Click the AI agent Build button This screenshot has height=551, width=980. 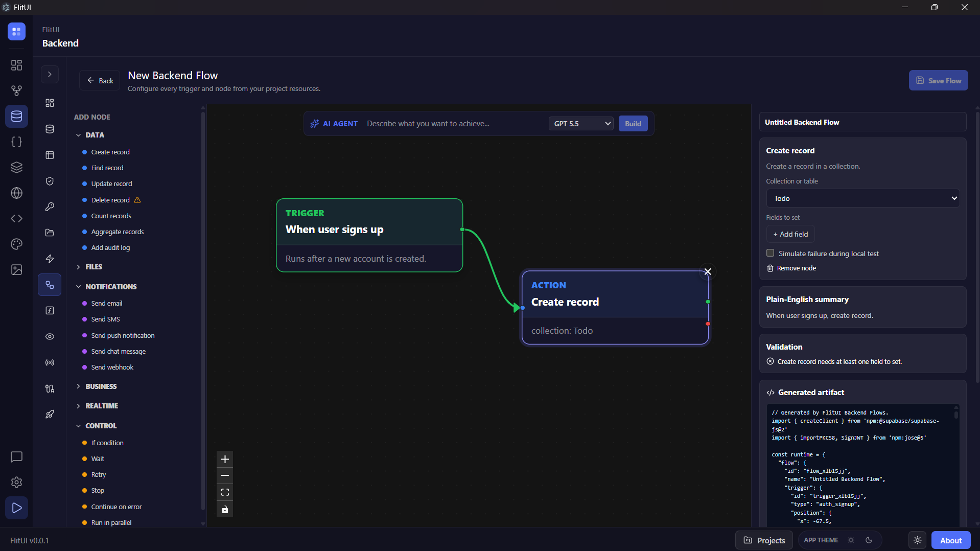click(633, 124)
